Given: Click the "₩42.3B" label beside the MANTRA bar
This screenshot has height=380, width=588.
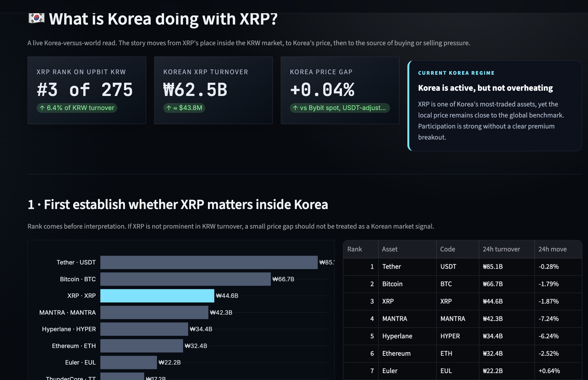Looking at the screenshot, I should click(221, 312).
